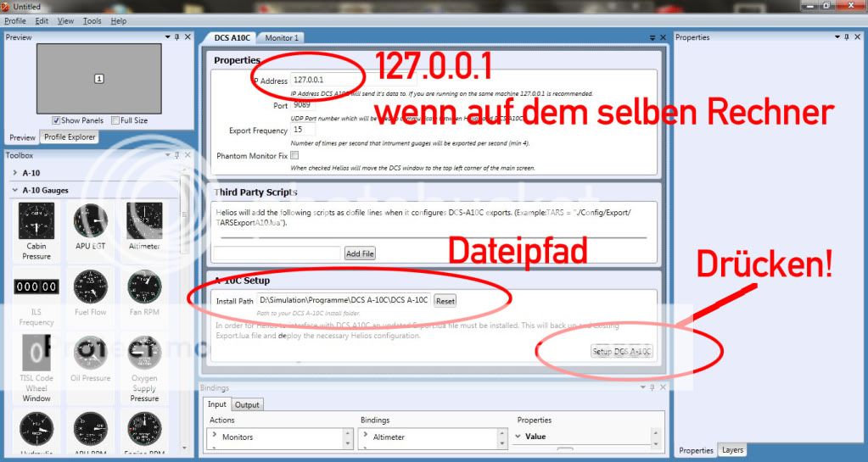Switch to the Preview tab
This screenshot has height=462, width=868.
point(23,137)
